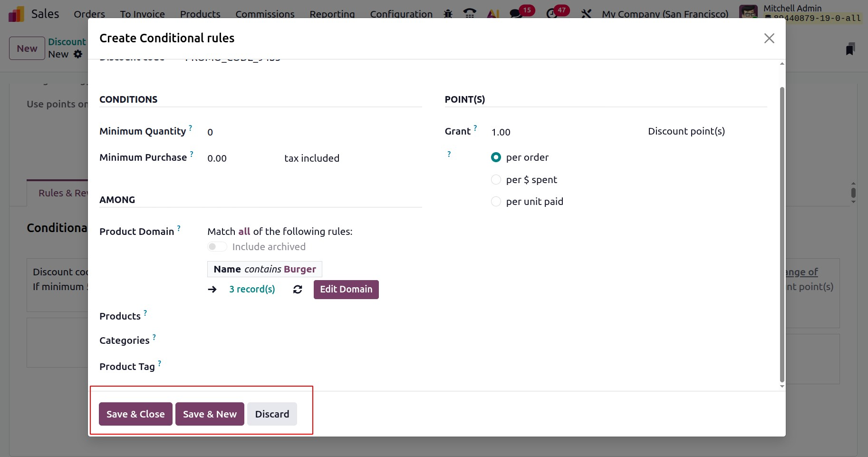Screen dimensions: 868x457
Task: Open the conversations messages icon
Action: point(516,14)
